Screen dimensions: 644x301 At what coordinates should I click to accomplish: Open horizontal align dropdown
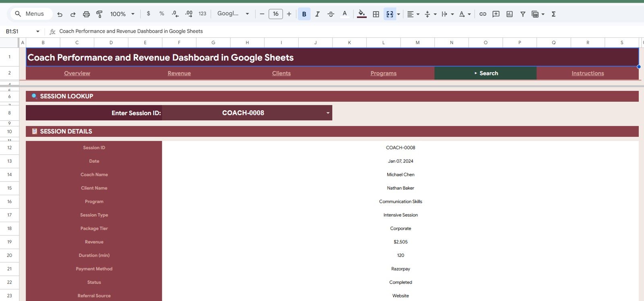tap(413, 14)
